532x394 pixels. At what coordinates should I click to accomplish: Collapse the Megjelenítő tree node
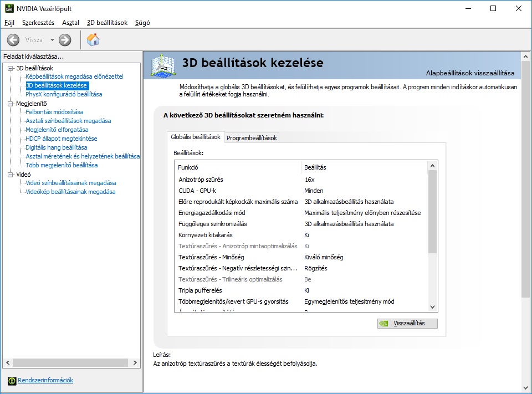coord(11,104)
